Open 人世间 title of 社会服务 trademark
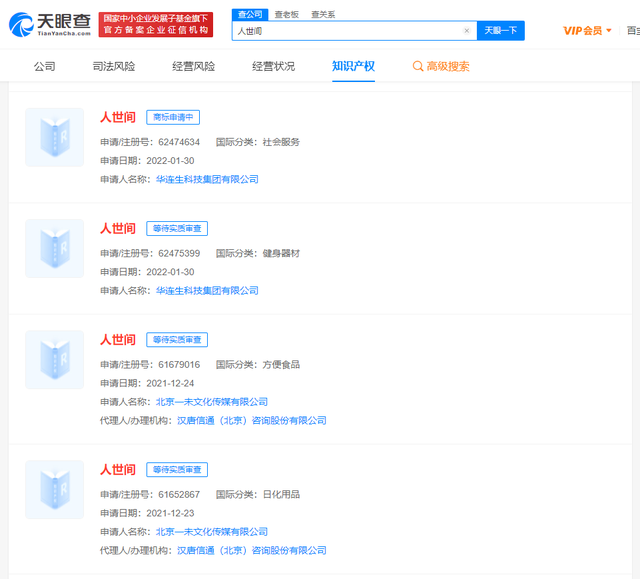 (x=118, y=117)
